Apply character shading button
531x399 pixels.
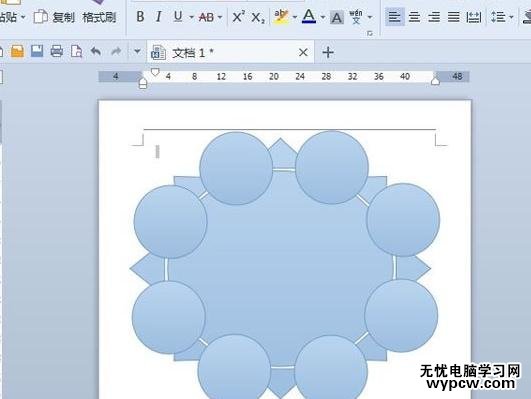pyautogui.click(x=336, y=18)
